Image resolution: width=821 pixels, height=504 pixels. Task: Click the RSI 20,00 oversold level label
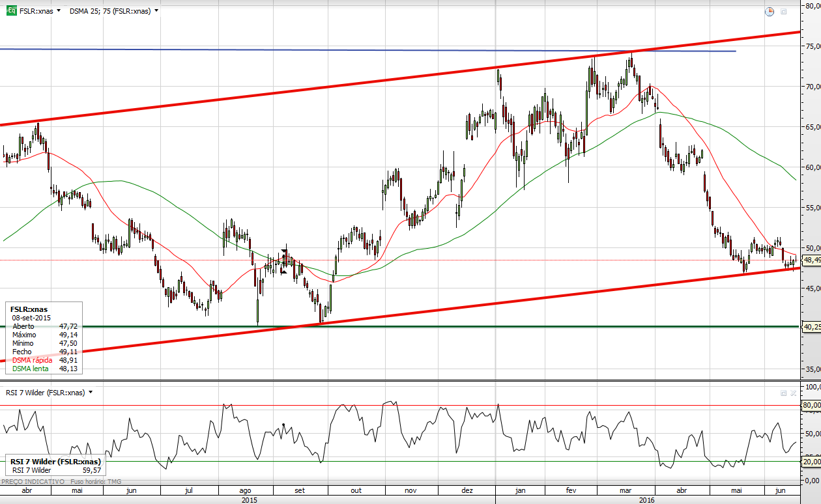[x=811, y=462]
